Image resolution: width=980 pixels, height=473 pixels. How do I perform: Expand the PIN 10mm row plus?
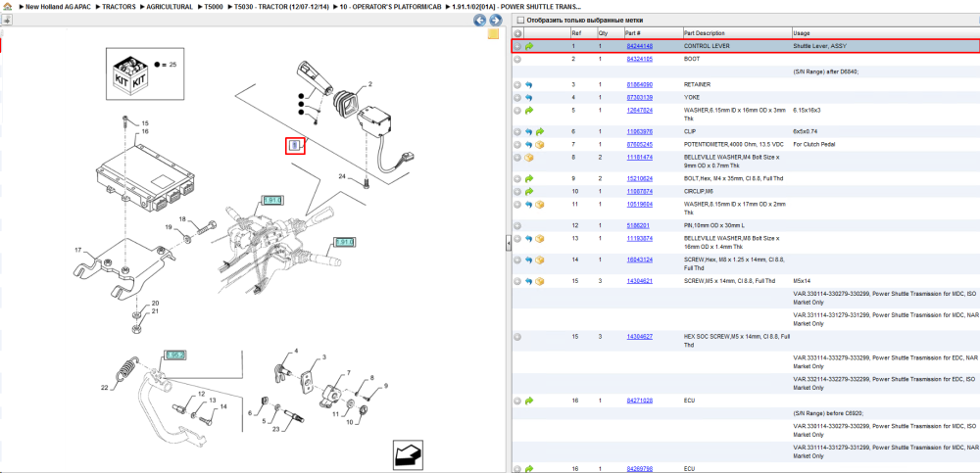(518, 225)
